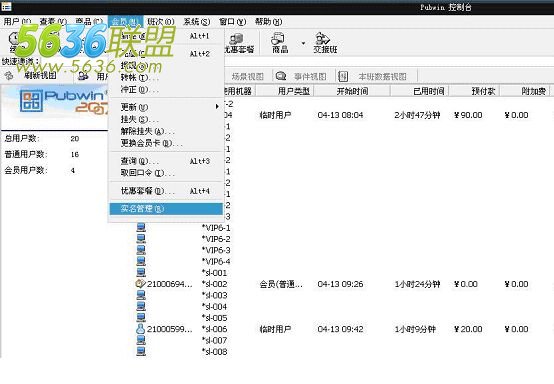This screenshot has width=554, height=384.
Task: Click the temporary user icon of sl-006
Action: pyautogui.click(x=141, y=329)
